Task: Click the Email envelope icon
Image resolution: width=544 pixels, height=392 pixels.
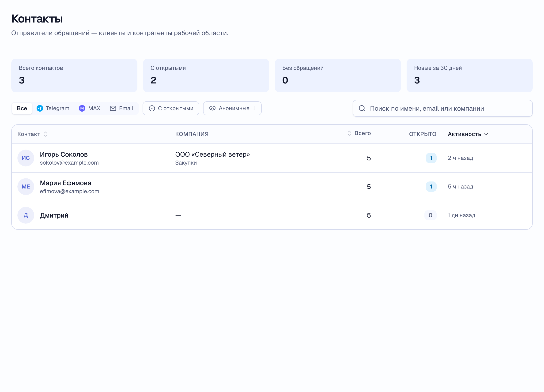Action: [113, 108]
